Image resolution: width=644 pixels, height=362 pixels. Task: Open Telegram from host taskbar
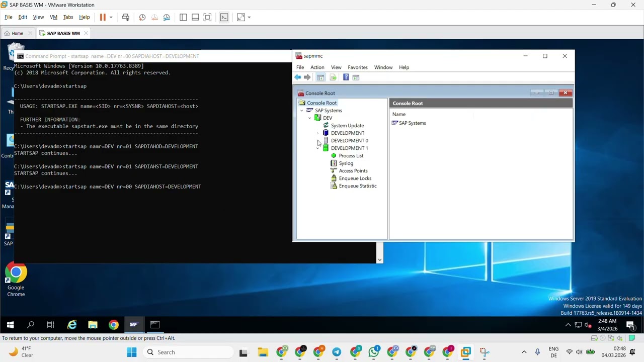pyautogui.click(x=337, y=352)
